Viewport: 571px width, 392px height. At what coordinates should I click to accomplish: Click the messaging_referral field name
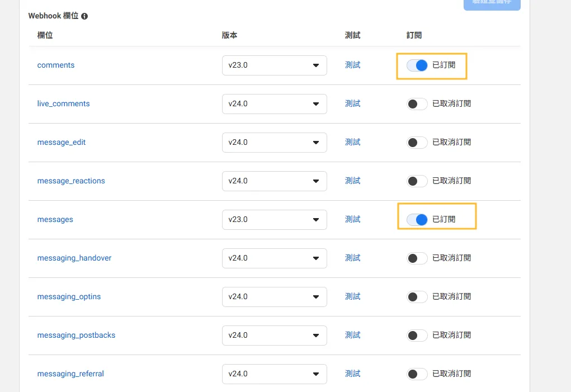point(70,374)
